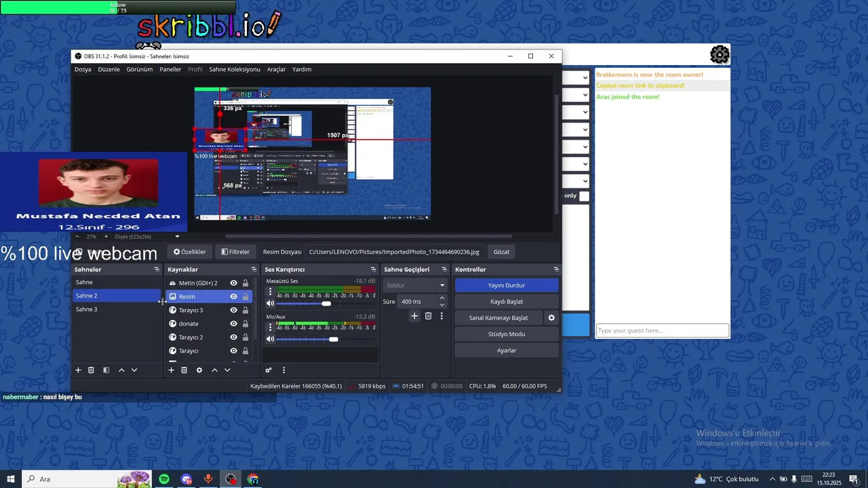868x488 pixels.
Task: Open the Ölçek preview scale dropdown arrow
Action: (178, 237)
